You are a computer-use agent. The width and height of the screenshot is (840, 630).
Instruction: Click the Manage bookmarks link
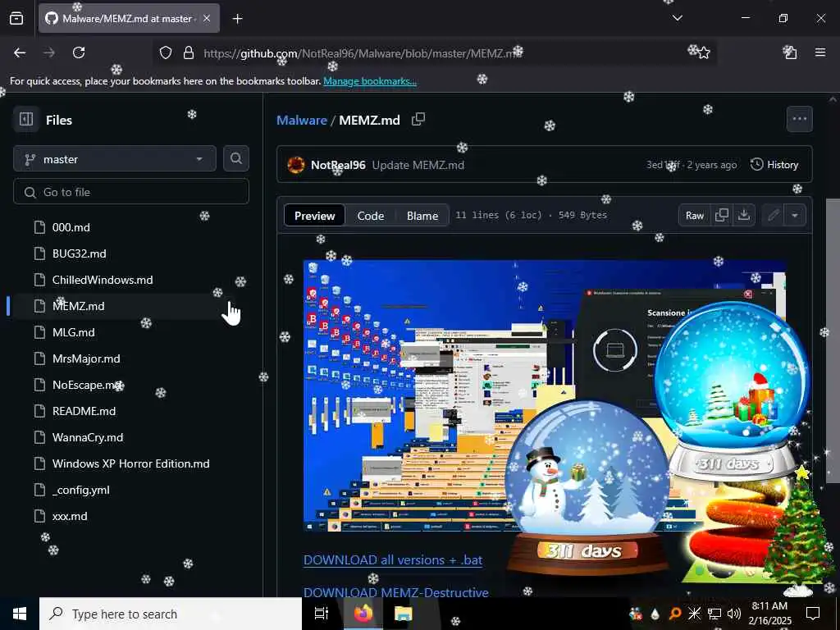[370, 81]
